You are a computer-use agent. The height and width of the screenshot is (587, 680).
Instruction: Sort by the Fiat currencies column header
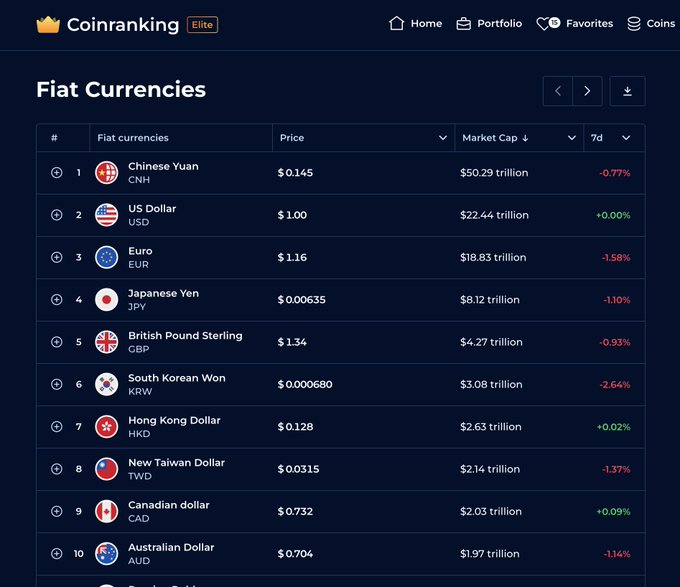point(133,138)
